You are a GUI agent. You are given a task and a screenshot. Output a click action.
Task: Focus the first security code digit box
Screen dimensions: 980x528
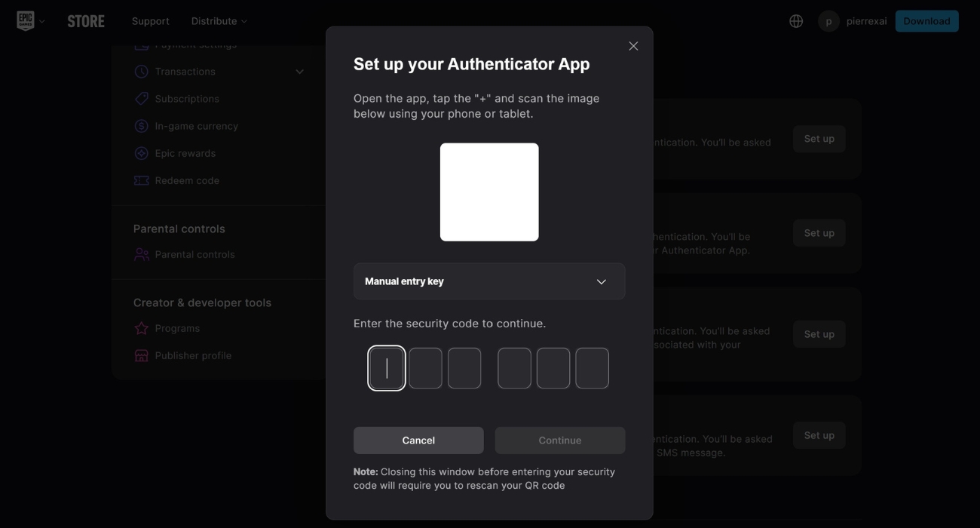tap(387, 368)
